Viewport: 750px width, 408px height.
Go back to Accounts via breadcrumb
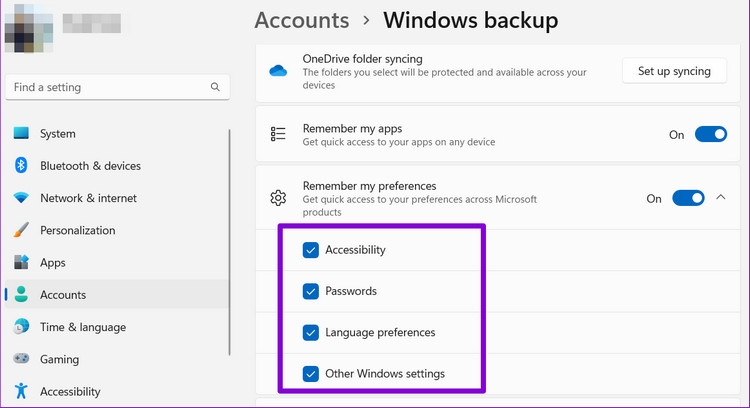(x=302, y=21)
